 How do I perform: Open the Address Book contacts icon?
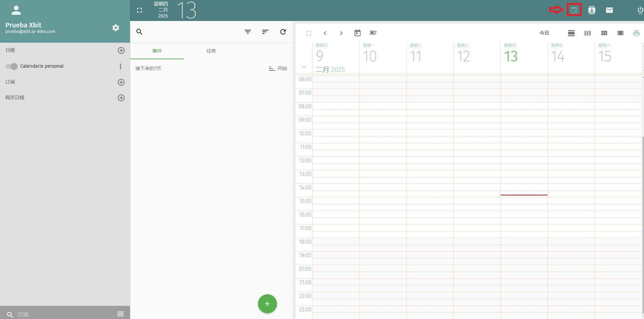click(592, 10)
